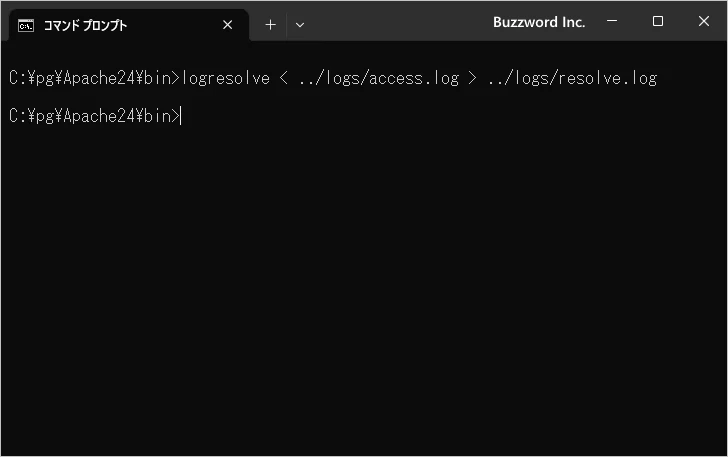Click the Command Prompt icon in the tab

(27, 25)
